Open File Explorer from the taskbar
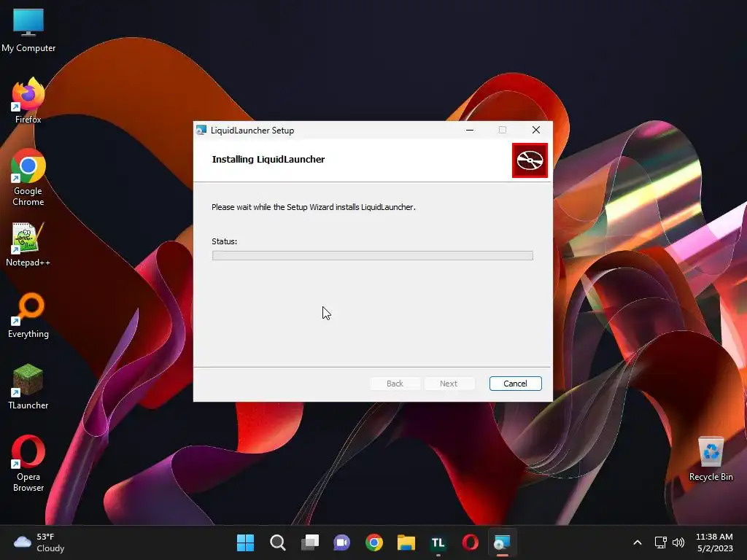This screenshot has height=560, width=747. (x=406, y=542)
